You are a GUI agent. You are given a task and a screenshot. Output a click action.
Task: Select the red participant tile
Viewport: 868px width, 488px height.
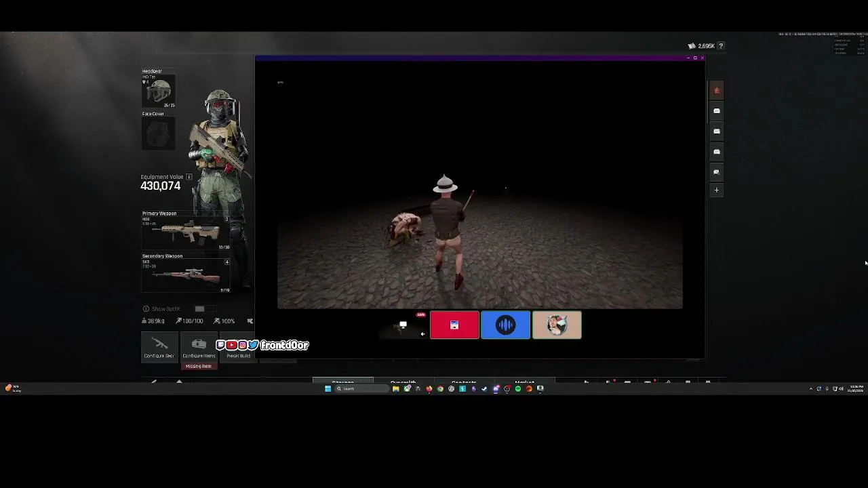(x=454, y=325)
